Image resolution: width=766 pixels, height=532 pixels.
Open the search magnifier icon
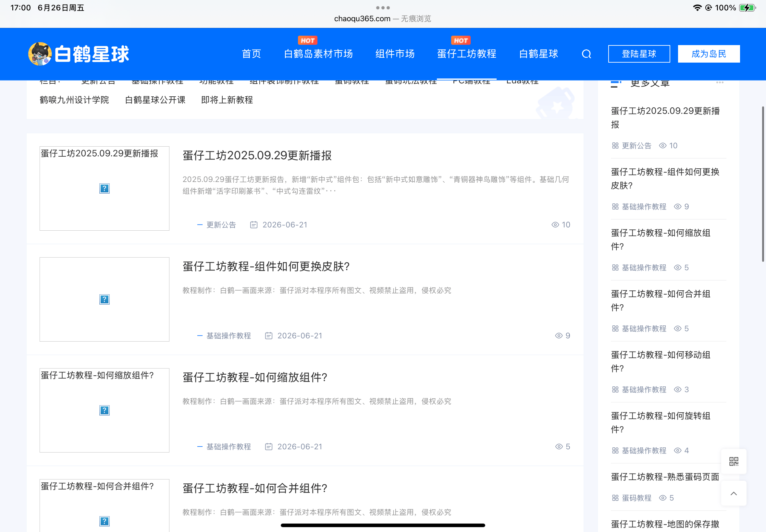[586, 54]
